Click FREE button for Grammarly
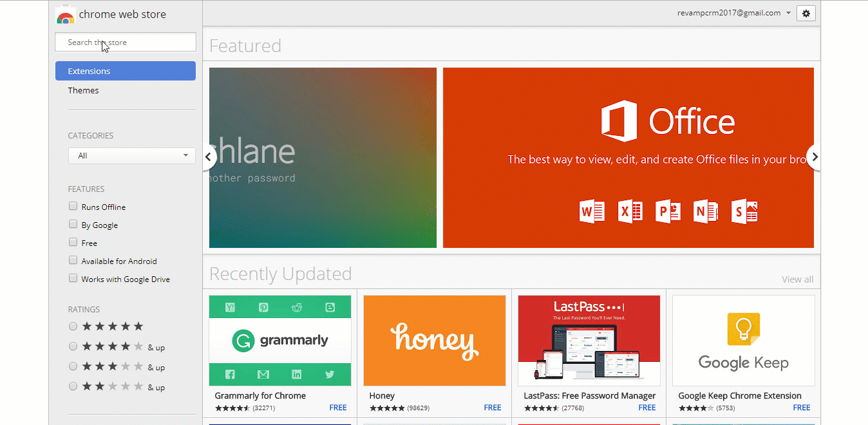The height and width of the screenshot is (425, 868). point(338,408)
